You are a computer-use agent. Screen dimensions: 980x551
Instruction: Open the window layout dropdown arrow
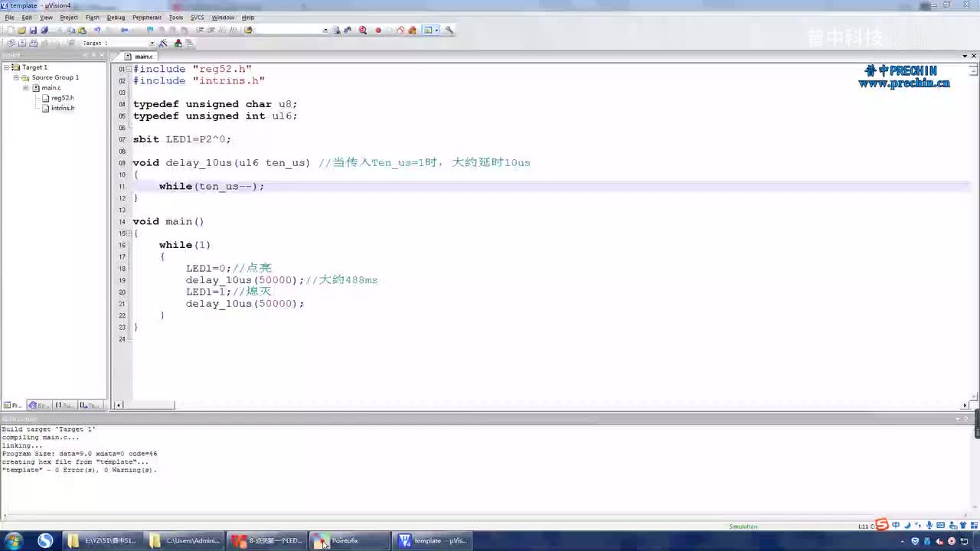[x=436, y=30]
